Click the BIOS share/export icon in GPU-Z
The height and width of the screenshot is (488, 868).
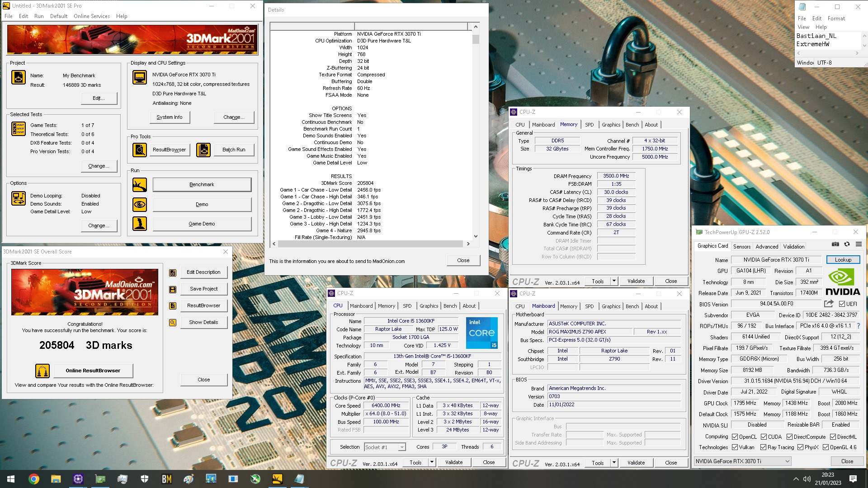tap(829, 304)
